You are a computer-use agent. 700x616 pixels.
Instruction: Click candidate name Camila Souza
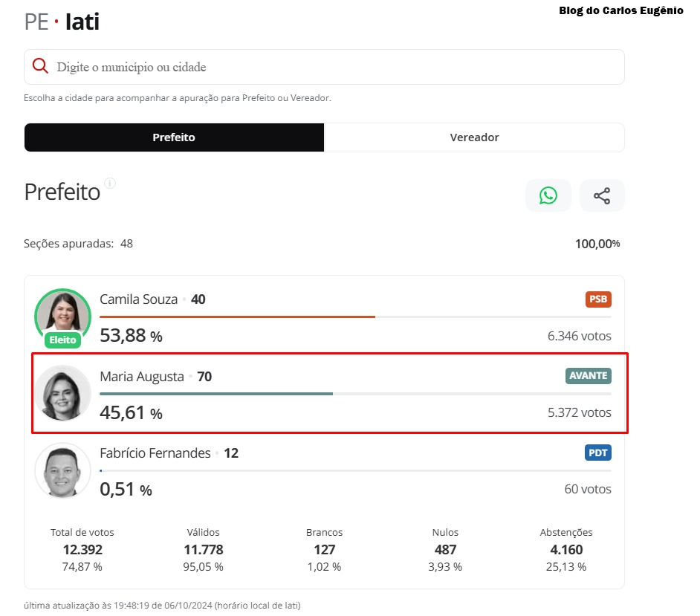point(139,299)
